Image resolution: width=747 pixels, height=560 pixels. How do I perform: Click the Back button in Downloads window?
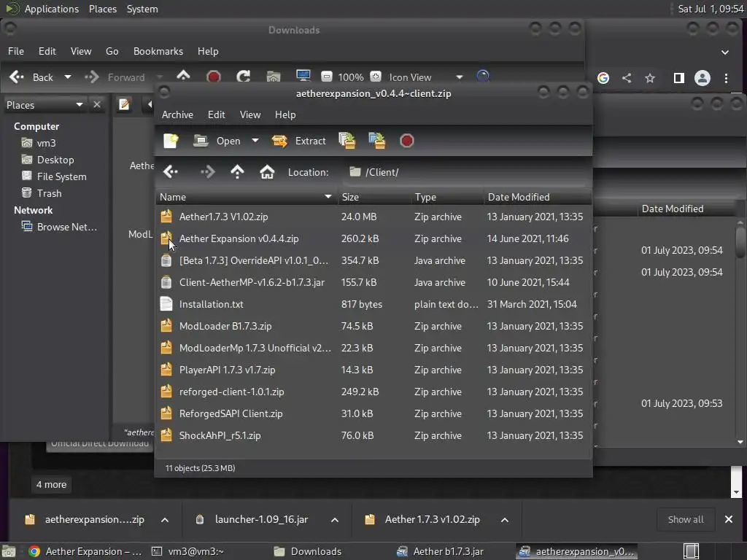coord(31,77)
